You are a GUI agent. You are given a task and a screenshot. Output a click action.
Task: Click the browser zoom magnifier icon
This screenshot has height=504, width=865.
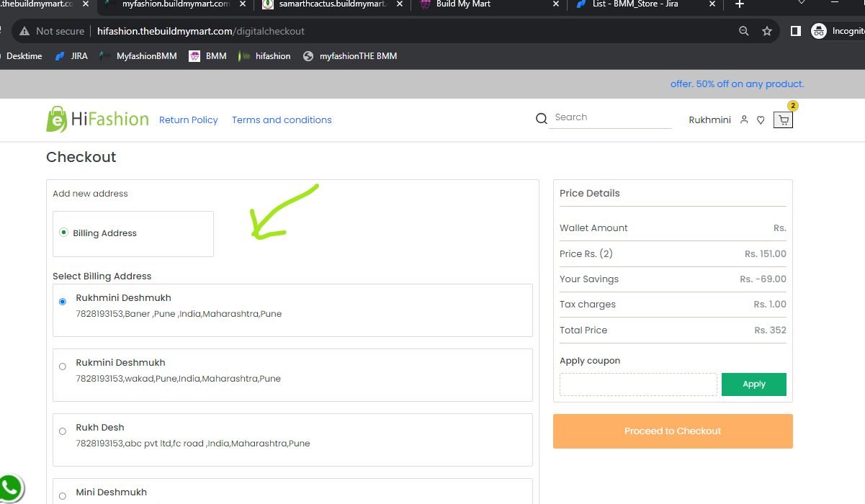pos(744,31)
